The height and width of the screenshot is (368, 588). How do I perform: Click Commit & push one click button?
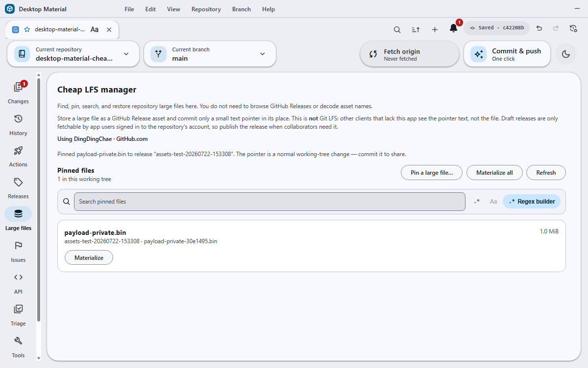click(507, 54)
